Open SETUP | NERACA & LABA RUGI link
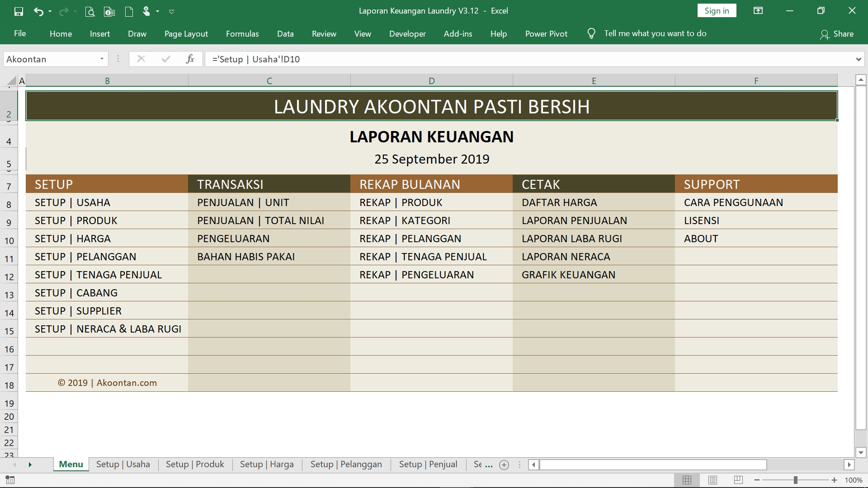868x488 pixels. coord(108,329)
